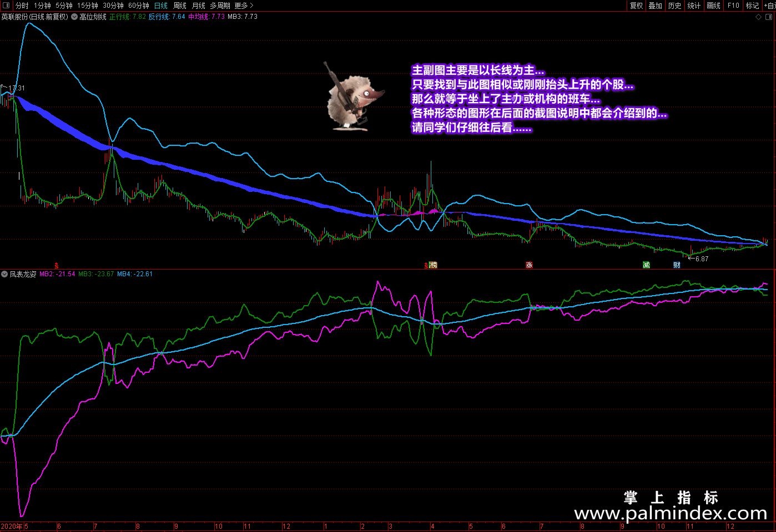Open the 历史 history button
776x532 pixels.
pos(674,6)
